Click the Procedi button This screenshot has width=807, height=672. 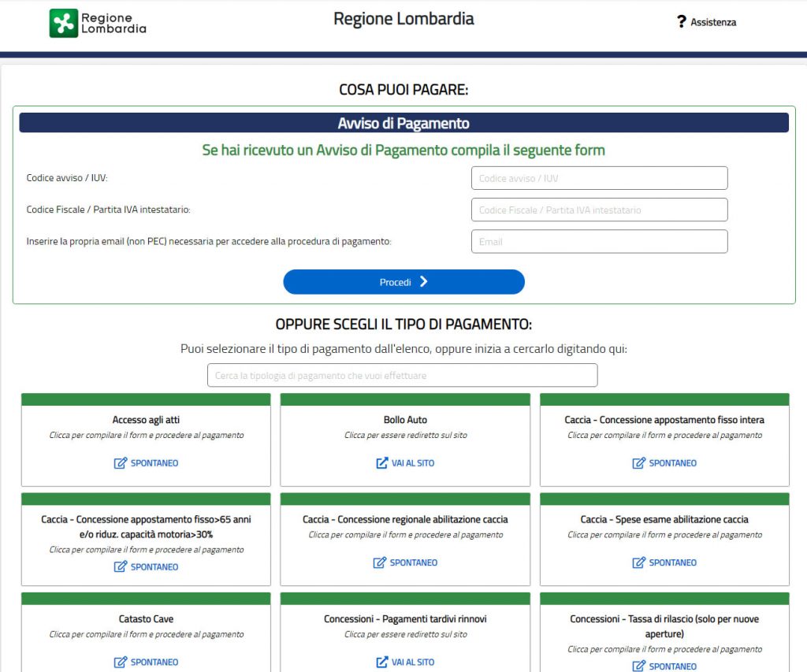(403, 282)
